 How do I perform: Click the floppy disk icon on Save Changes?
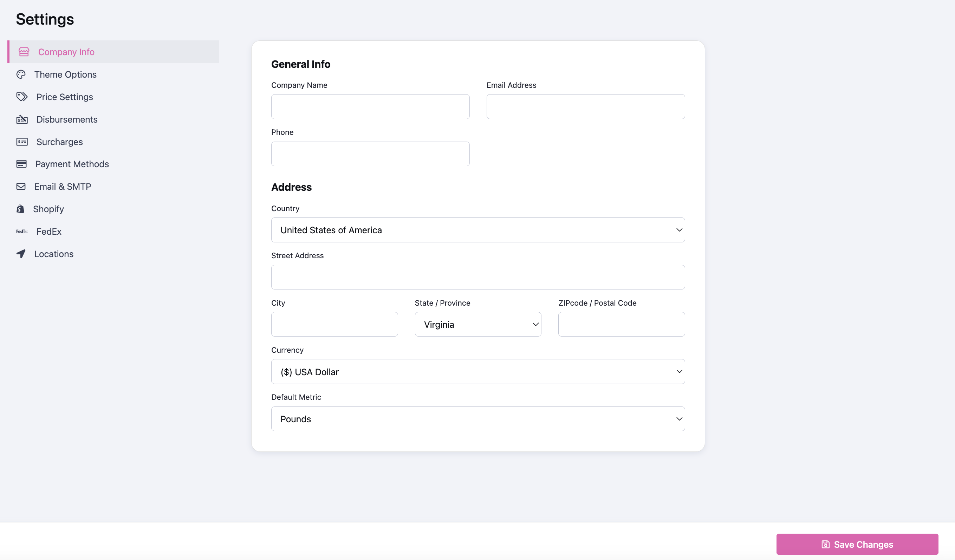point(825,545)
